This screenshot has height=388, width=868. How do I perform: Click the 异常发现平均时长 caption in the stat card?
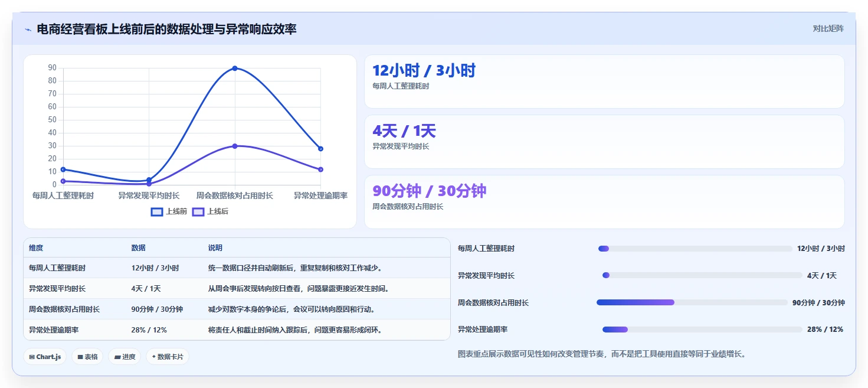(x=401, y=146)
